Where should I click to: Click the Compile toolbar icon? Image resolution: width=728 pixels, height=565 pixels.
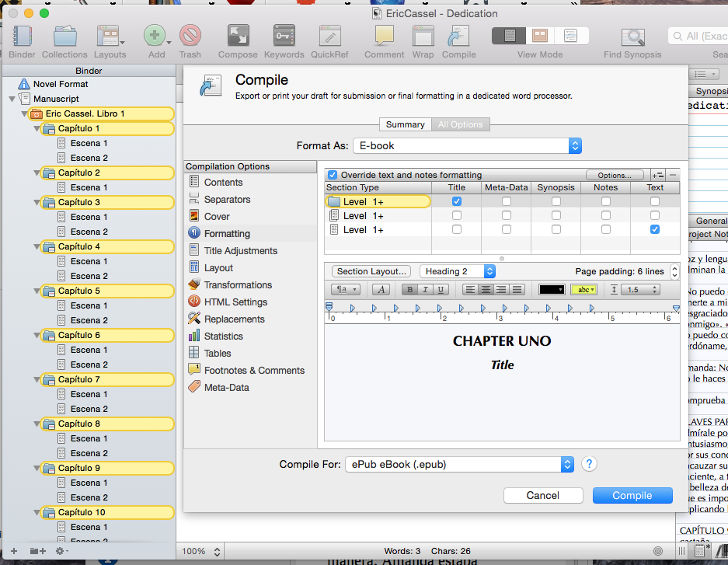[x=458, y=36]
